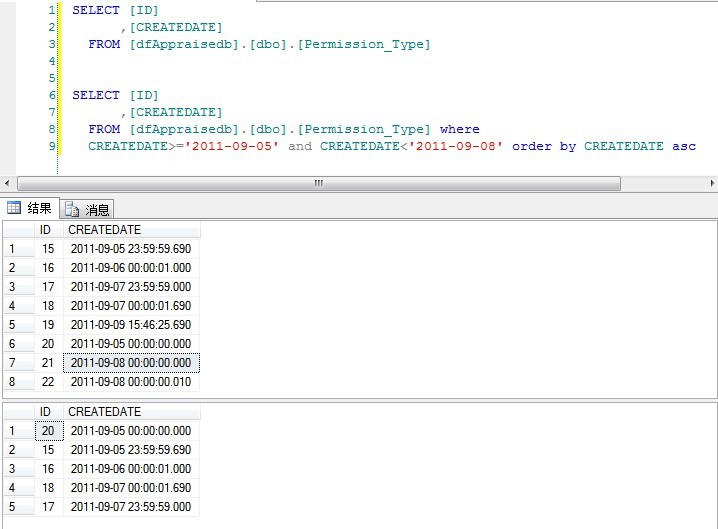The width and height of the screenshot is (718, 529).
Task: Click the horizontal scrollbar left arrow
Action: point(7,183)
